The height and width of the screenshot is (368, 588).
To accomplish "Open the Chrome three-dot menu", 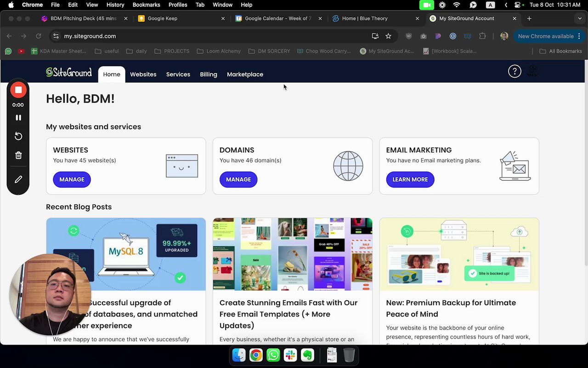I will [x=579, y=36].
